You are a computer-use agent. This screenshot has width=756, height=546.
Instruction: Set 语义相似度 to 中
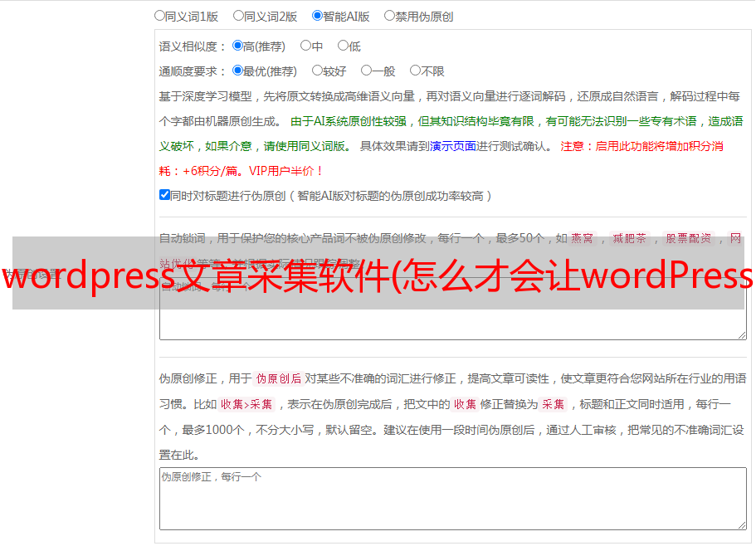[x=305, y=46]
